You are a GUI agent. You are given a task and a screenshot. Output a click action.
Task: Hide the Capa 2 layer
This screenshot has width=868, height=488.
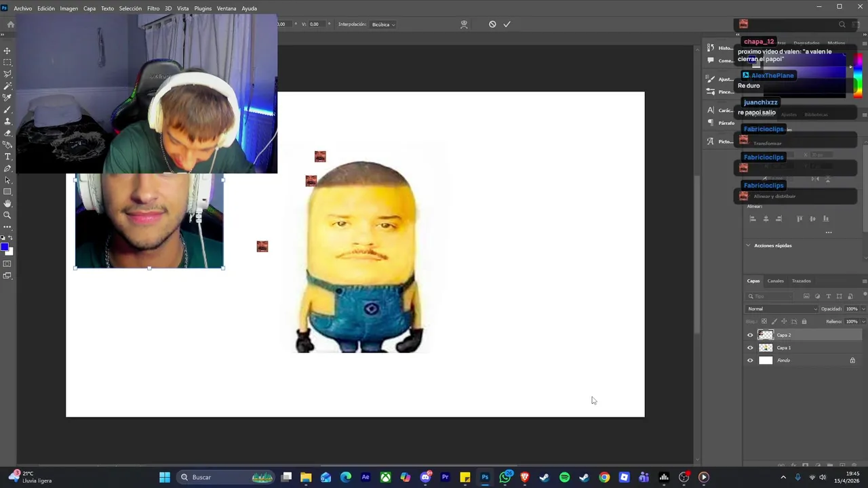click(x=750, y=335)
